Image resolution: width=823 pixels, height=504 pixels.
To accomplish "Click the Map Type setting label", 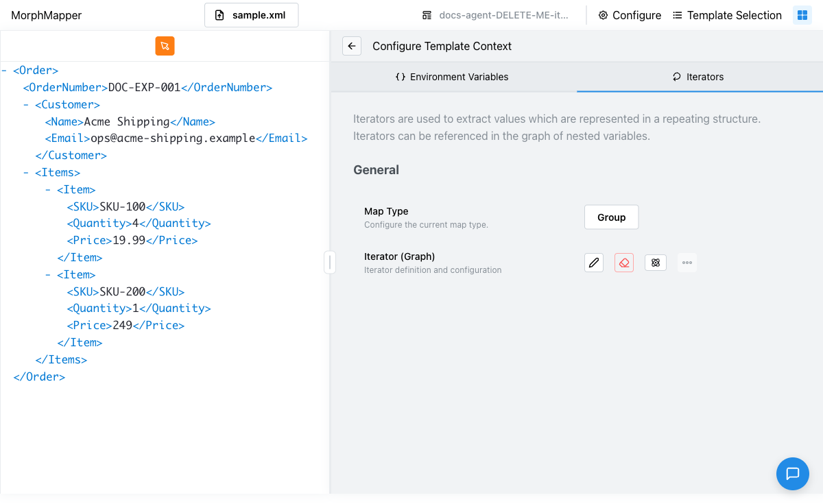I will (386, 211).
